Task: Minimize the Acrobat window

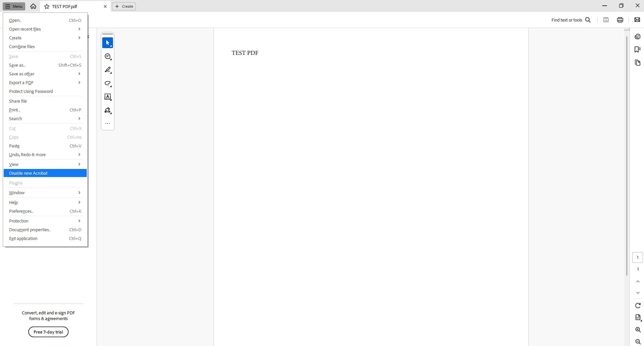Action: [x=605, y=6]
